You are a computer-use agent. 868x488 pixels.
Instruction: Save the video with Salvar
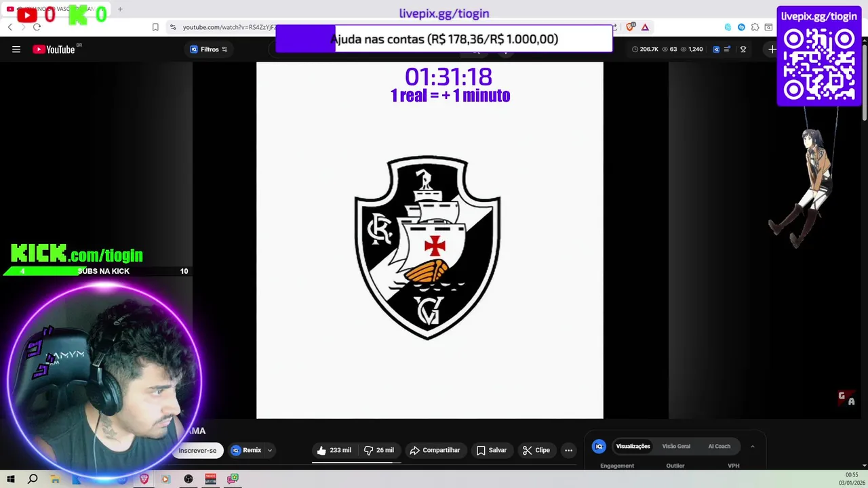click(492, 450)
